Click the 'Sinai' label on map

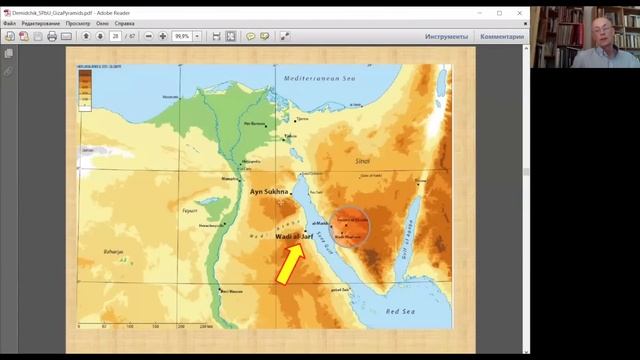pos(362,161)
